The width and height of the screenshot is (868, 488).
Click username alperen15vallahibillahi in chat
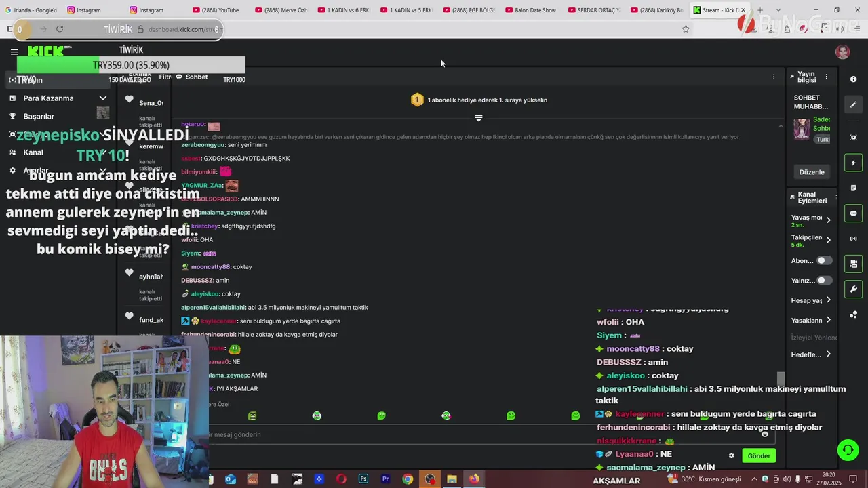pos(213,308)
